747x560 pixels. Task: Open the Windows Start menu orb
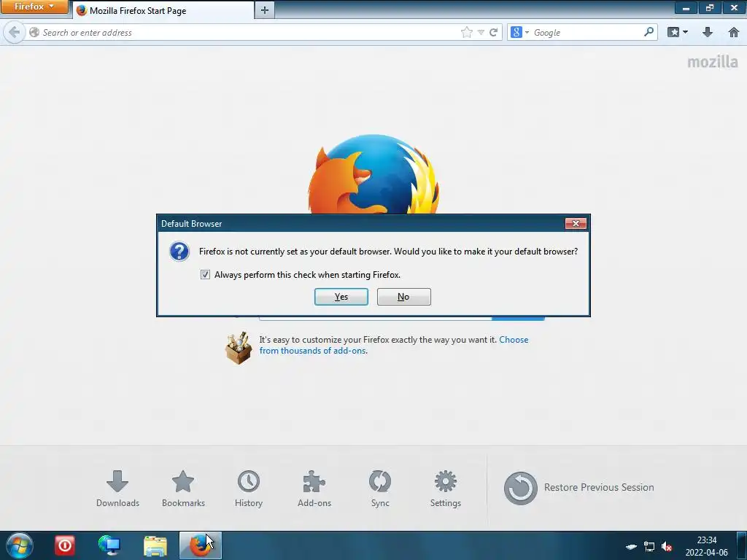point(20,545)
